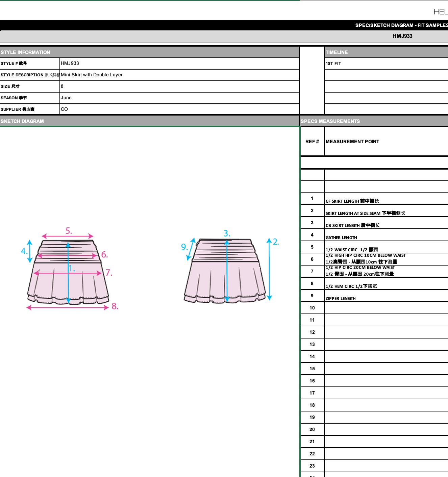The image size is (448, 477).
Task: Click the SIZE label cell
Action: point(30,86)
